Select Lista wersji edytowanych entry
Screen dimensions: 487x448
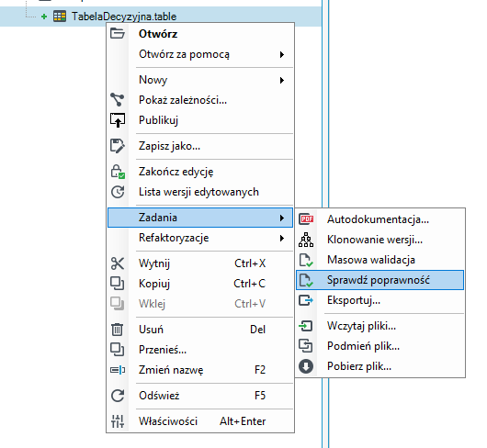click(200, 192)
